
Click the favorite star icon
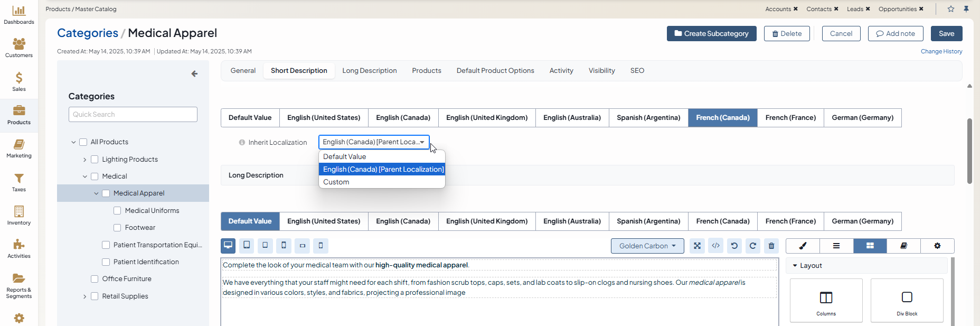click(950, 9)
